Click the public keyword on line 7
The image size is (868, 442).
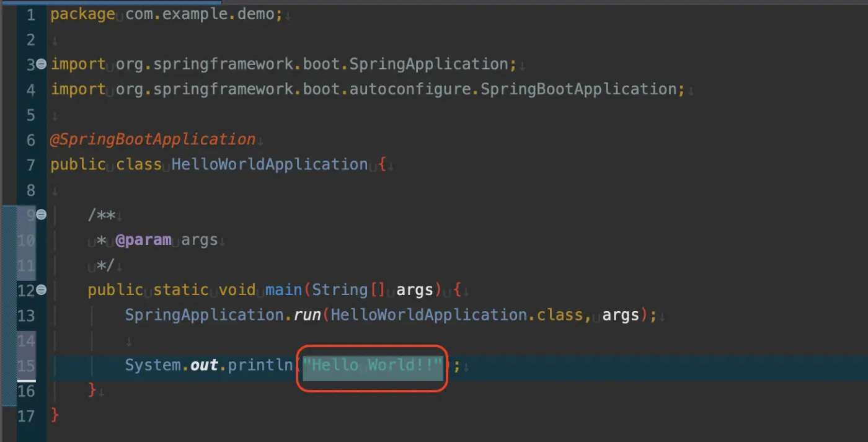coord(78,165)
